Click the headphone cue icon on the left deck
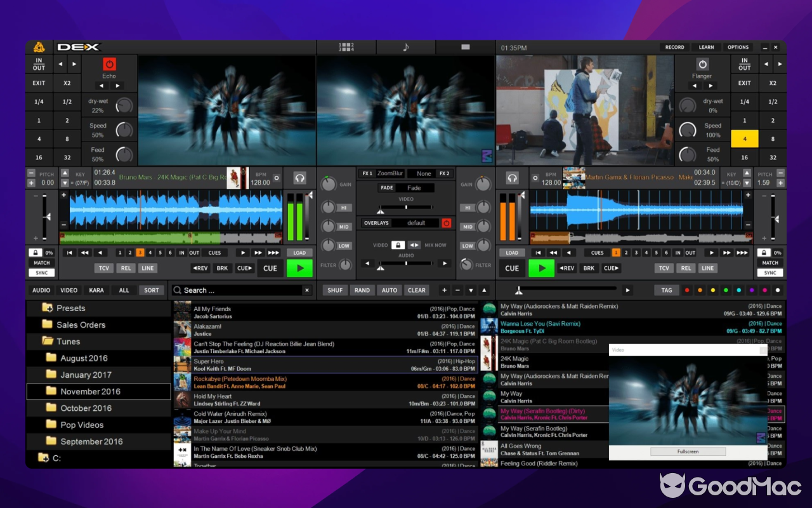Image resolution: width=812 pixels, height=508 pixels. [x=299, y=178]
